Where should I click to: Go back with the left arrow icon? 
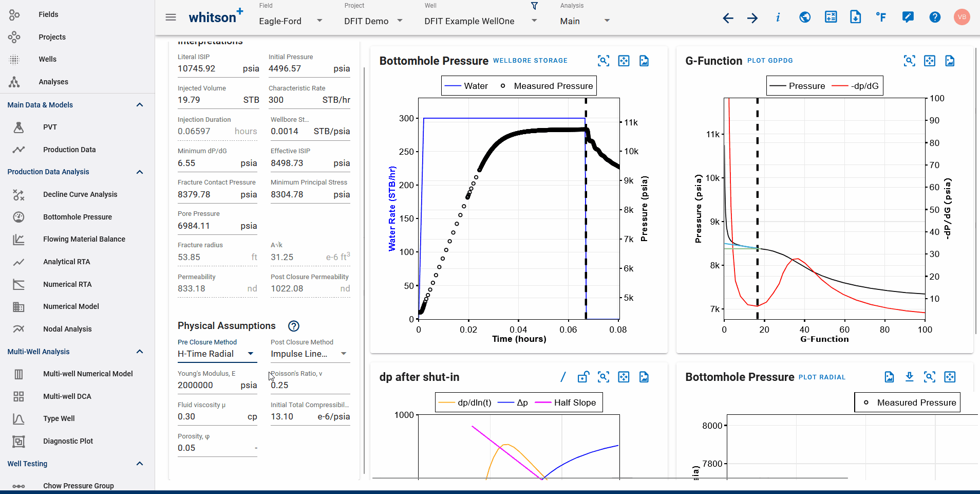728,18
